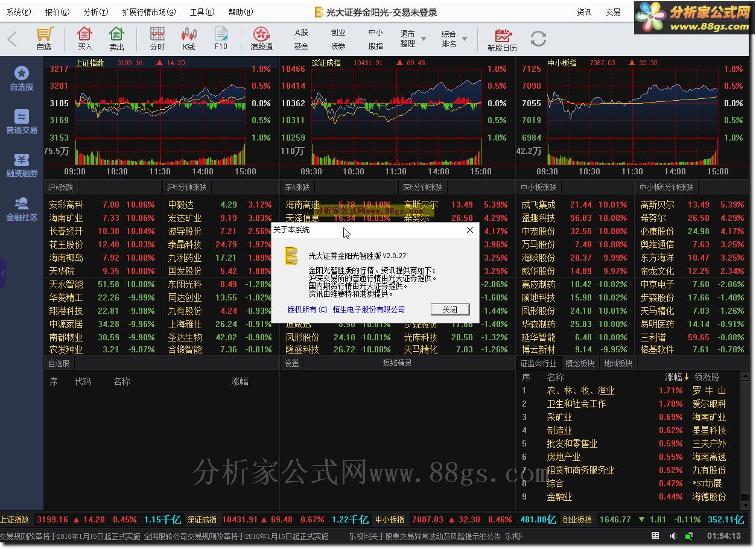Switch to the 证监会行业 tab
This screenshot has width=756, height=549.
[539, 363]
